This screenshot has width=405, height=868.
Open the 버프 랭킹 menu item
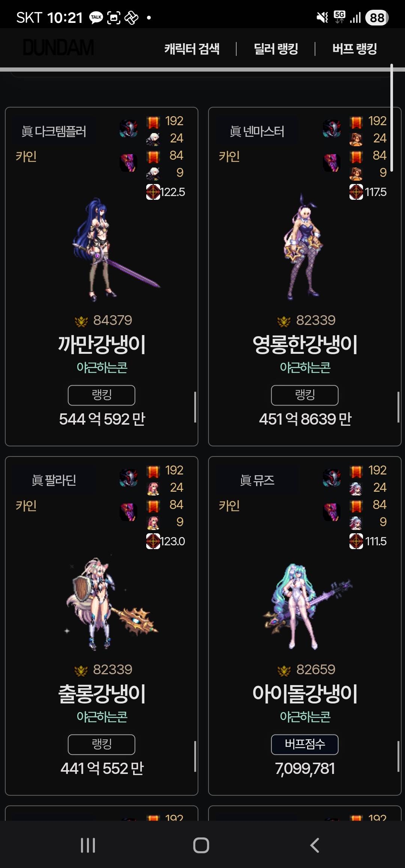355,49
